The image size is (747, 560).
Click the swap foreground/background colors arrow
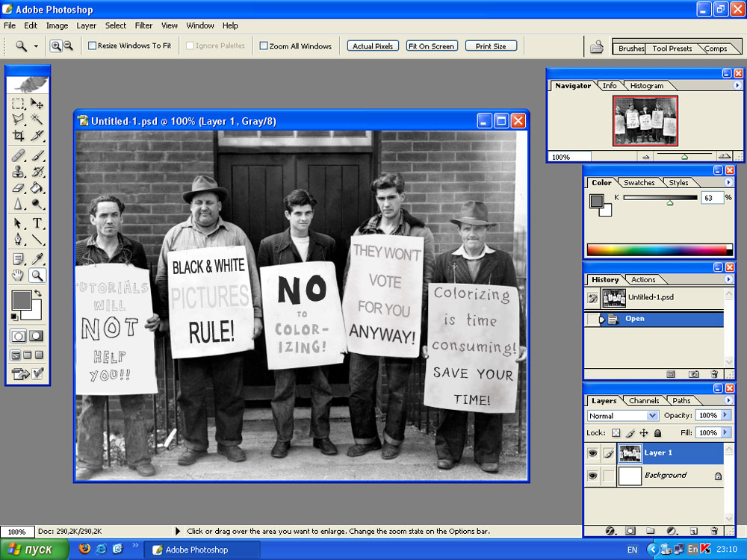coord(37,294)
